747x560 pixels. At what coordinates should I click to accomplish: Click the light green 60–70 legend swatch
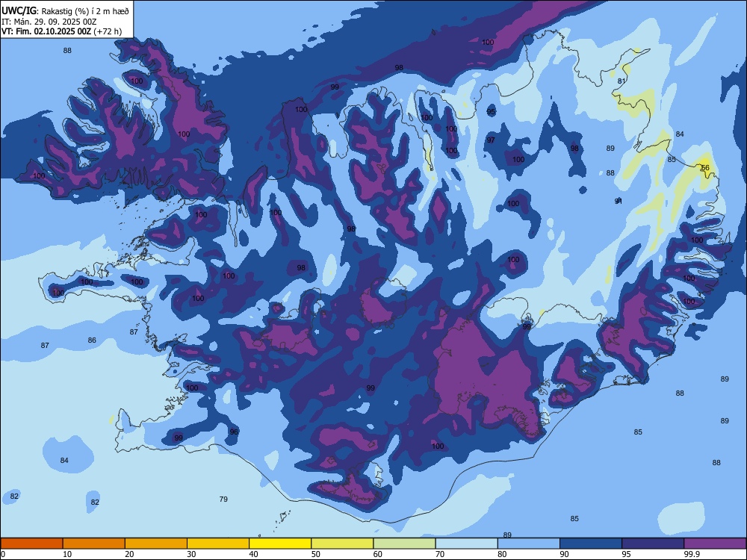(x=404, y=544)
